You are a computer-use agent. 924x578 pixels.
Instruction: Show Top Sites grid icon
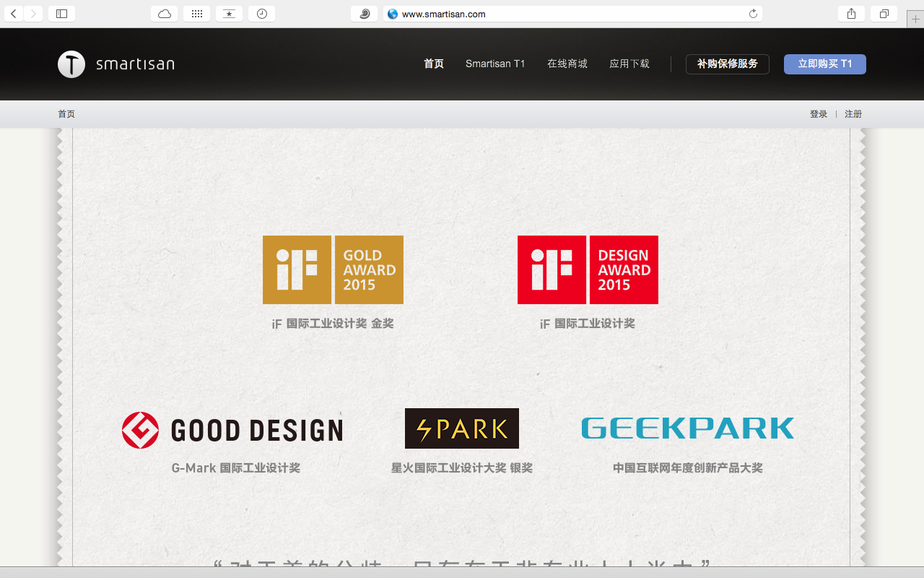click(x=197, y=14)
